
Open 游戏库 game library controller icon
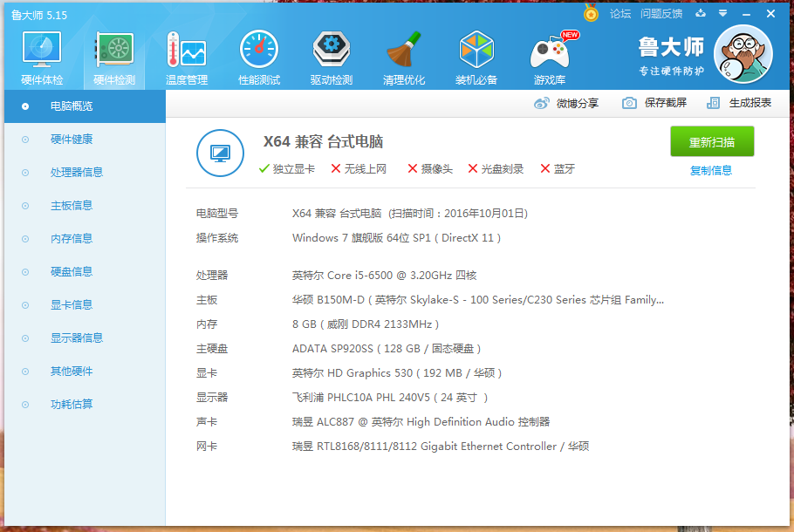[550, 58]
